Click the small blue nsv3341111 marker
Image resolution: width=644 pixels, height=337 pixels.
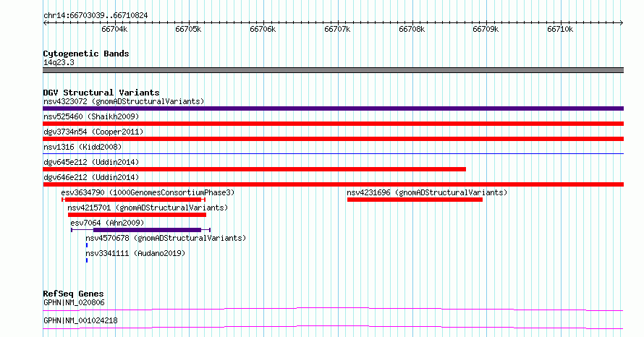point(87,260)
